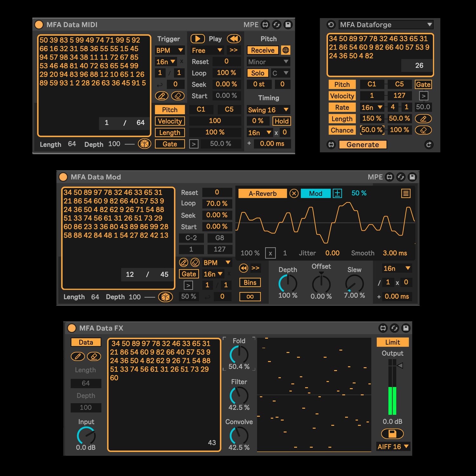The width and height of the screenshot is (476, 476).
Task: Roll the dice to randomize MFA Data MIDI values
Action: [144, 144]
